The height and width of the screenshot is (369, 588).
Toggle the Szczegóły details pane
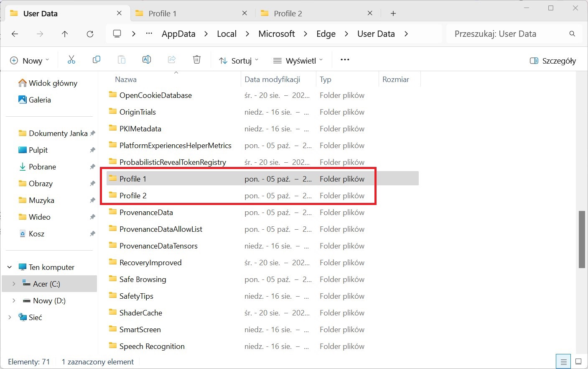pos(553,61)
